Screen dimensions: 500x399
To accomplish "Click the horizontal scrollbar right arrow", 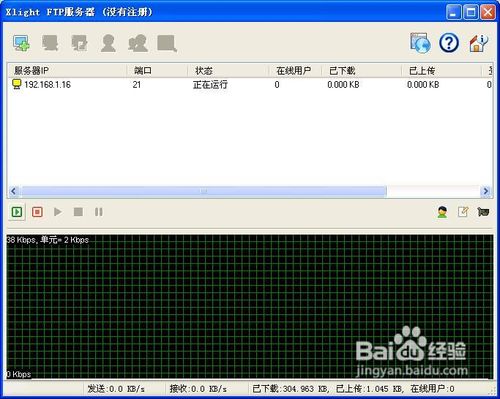I will [x=486, y=191].
